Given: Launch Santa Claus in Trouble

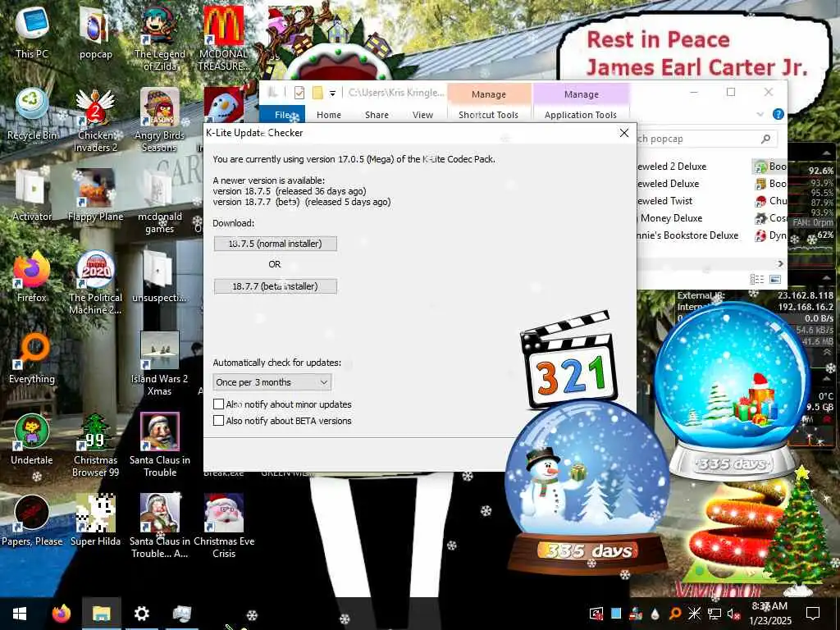Looking at the screenshot, I should click(160, 445).
